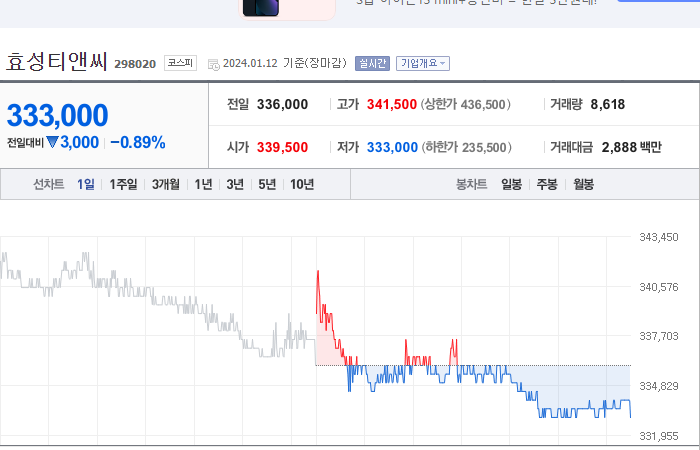Click the stock code 298020
Image resolution: width=700 pixels, height=450 pixels.
(x=135, y=64)
